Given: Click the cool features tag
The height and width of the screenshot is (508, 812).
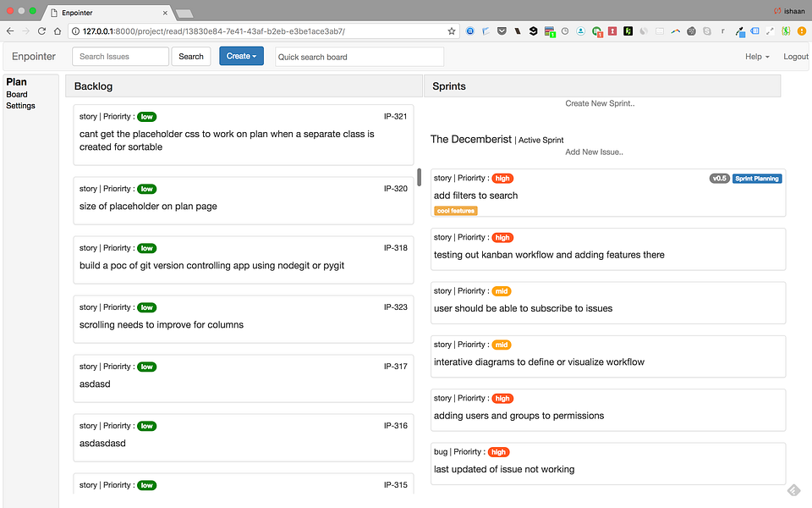Looking at the screenshot, I should click(x=455, y=211).
